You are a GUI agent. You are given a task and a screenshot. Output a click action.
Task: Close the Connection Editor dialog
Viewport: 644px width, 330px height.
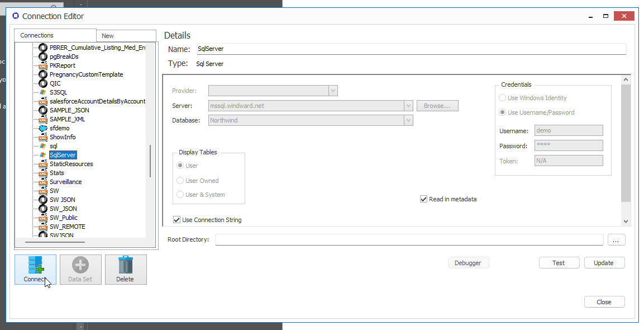coord(604,302)
